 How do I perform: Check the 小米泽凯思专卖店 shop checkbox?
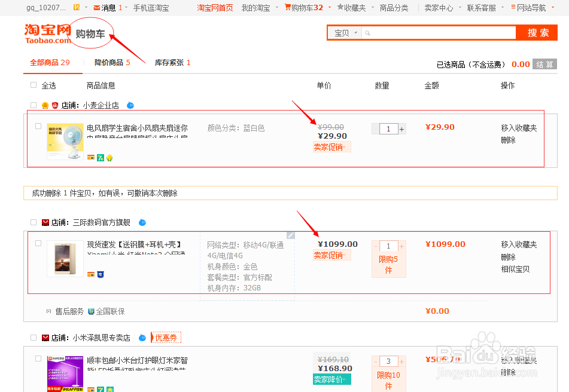pyautogui.click(x=34, y=338)
